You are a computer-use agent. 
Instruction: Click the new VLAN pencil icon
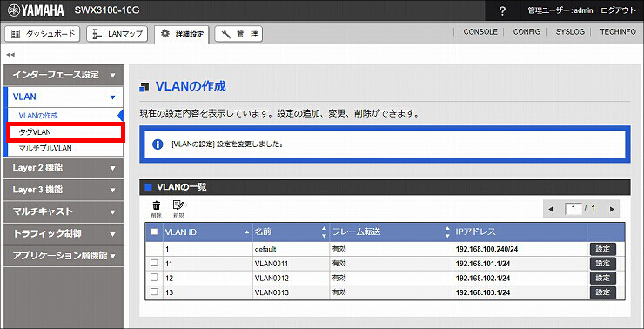click(178, 208)
